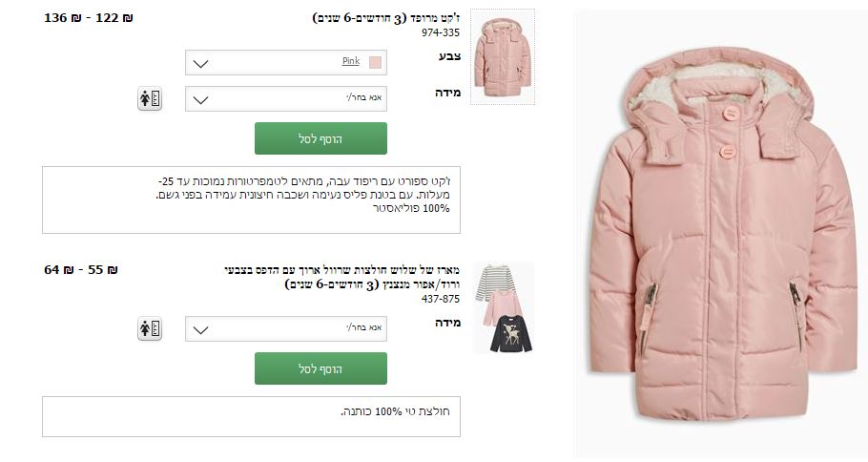Viewport: 868px width, 462px height.
Task: Open the padded jacket product title
Action: tap(386, 18)
